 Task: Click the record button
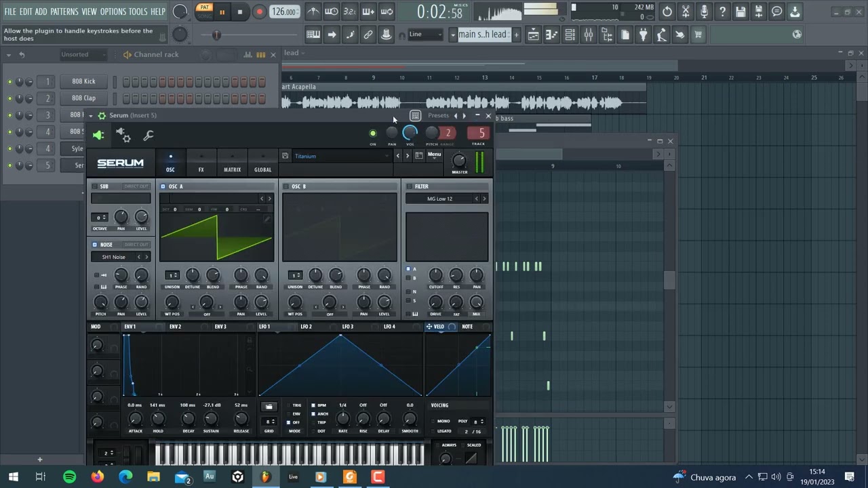(259, 12)
